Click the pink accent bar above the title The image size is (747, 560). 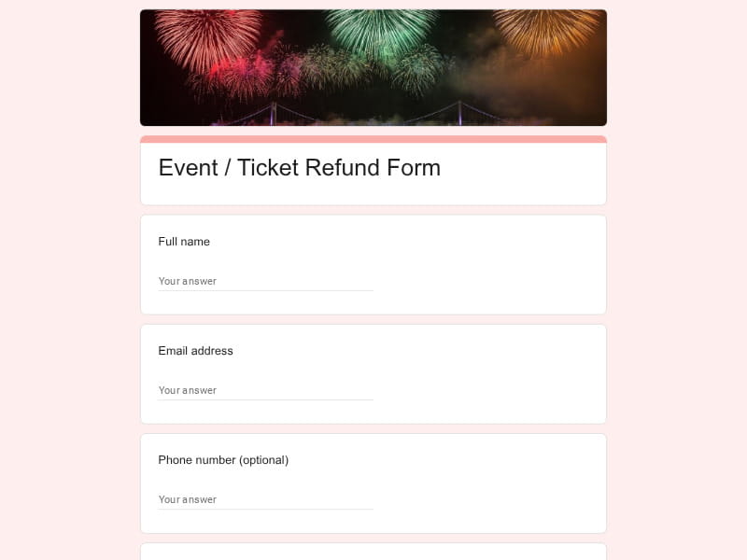point(373,136)
